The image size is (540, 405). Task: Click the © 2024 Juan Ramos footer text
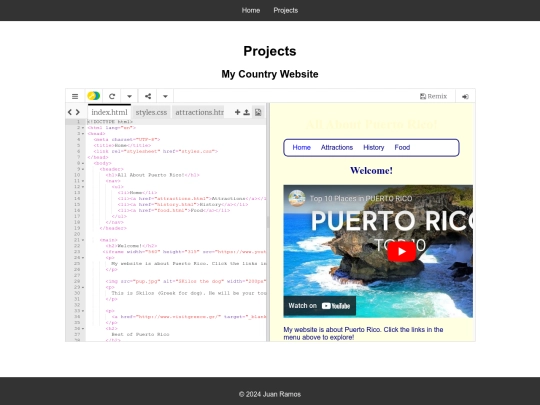pos(270,394)
